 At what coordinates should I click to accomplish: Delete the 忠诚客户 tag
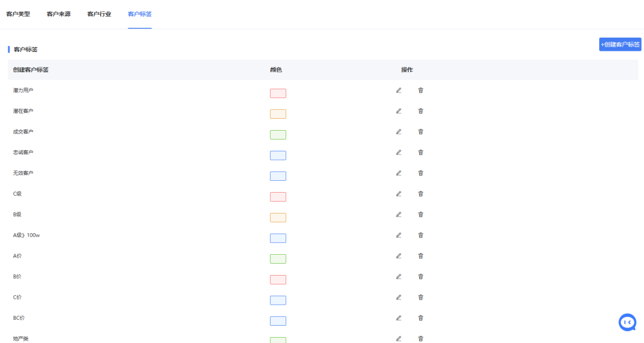click(420, 152)
